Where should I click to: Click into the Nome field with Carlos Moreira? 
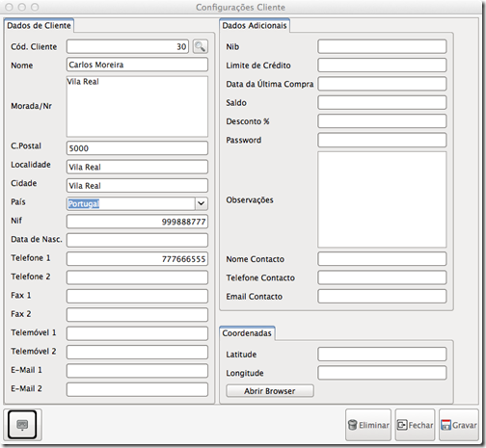click(137, 65)
